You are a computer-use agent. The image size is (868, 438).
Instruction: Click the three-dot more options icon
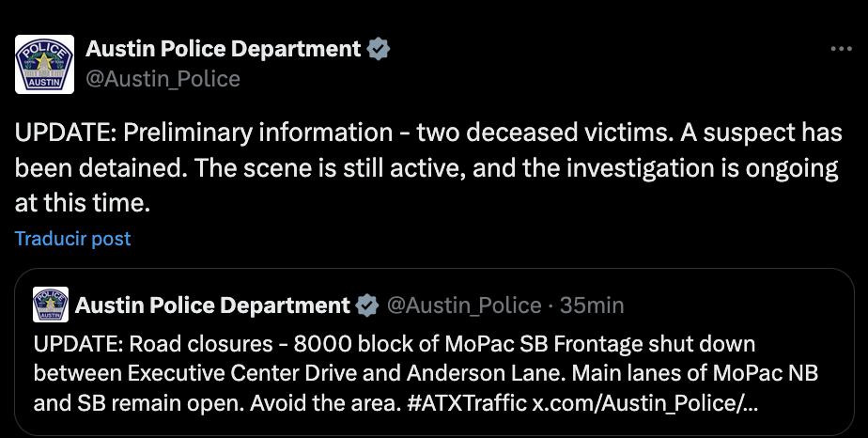[x=842, y=49]
